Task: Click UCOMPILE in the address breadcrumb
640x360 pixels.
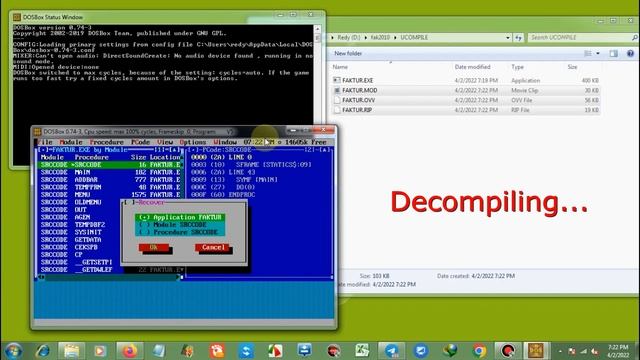Action: pyautogui.click(x=414, y=38)
